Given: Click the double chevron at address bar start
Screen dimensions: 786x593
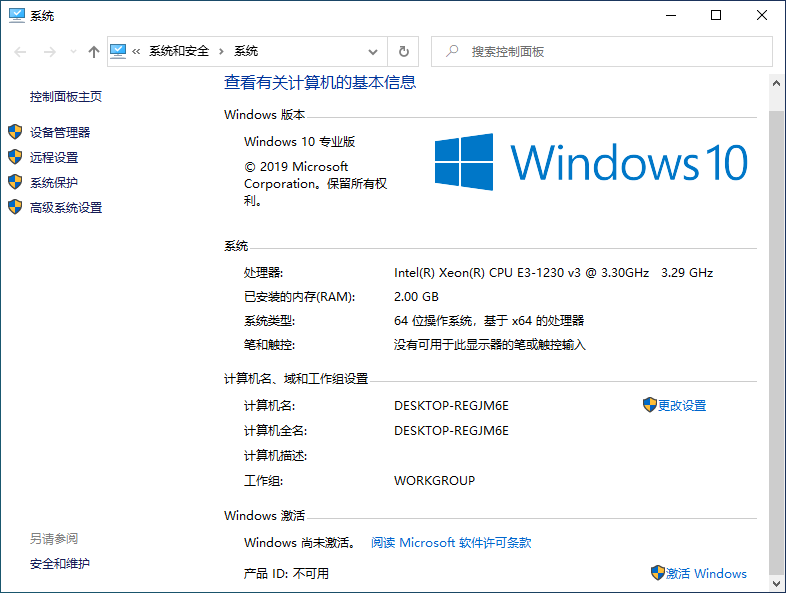Looking at the screenshot, I should (x=137, y=52).
